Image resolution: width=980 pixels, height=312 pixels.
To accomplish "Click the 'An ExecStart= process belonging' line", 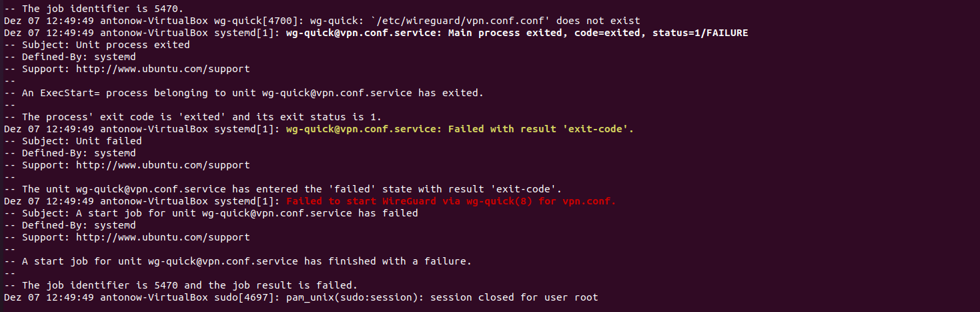I will (x=243, y=93).
